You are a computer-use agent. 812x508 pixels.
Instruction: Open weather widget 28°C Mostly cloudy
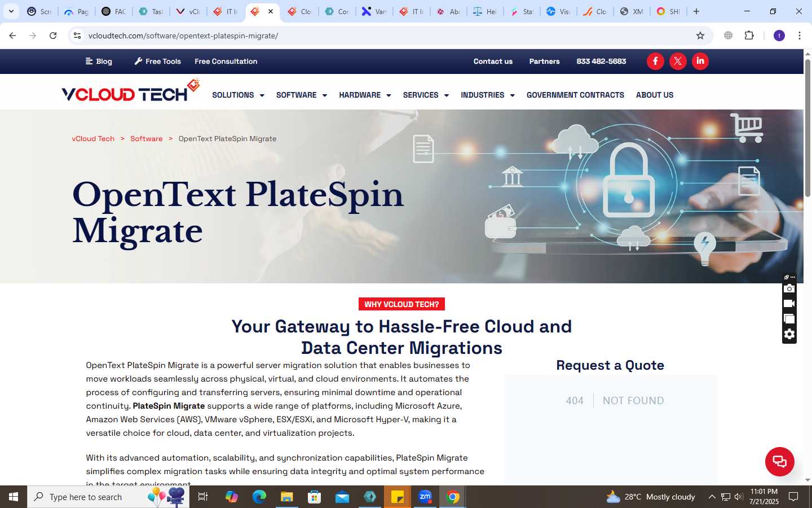point(651,497)
